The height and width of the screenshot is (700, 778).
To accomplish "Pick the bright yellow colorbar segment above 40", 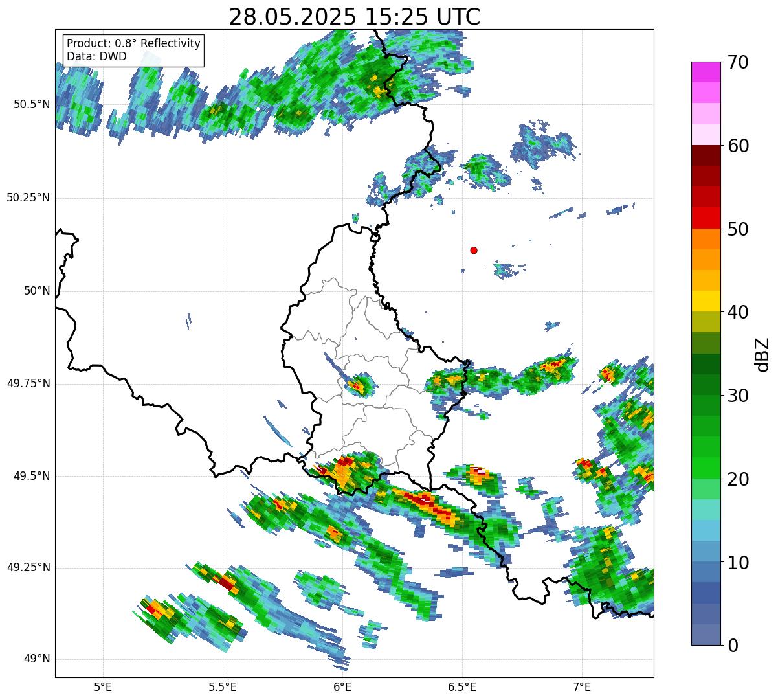I will [706, 301].
